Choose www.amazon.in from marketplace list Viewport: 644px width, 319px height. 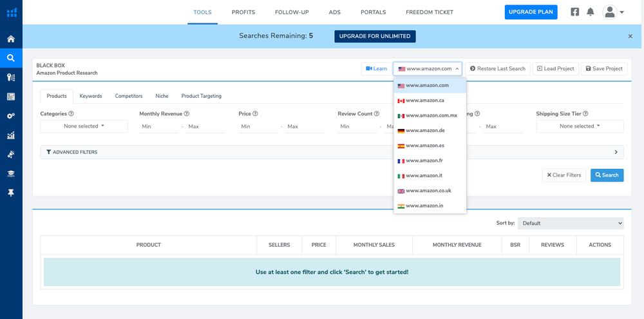point(430,206)
